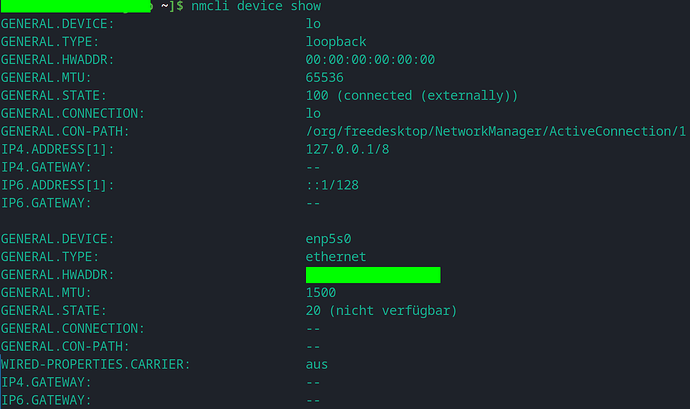Click the 00:00:00:00:00:00 hardware address
Viewport: 690px width, 409px height.
point(370,59)
